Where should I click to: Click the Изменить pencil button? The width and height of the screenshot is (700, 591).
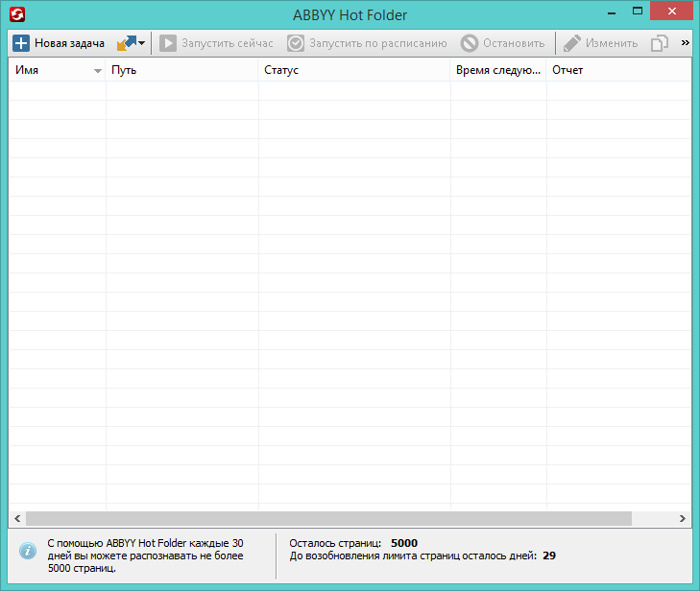(600, 43)
